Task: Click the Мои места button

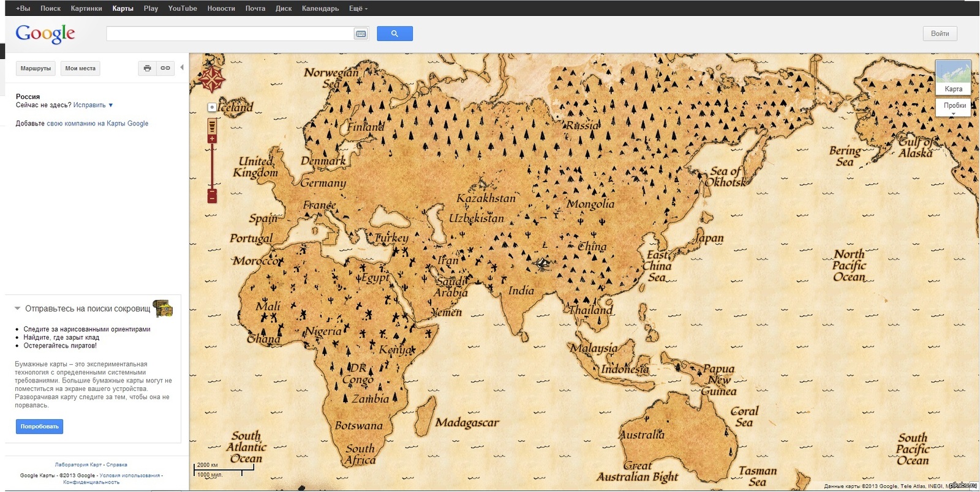Action: coord(80,69)
